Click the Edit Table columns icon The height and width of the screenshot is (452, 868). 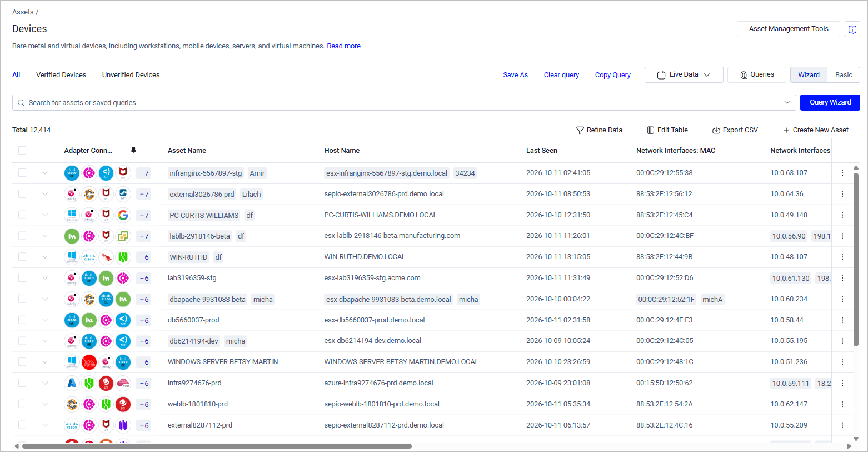coord(651,130)
